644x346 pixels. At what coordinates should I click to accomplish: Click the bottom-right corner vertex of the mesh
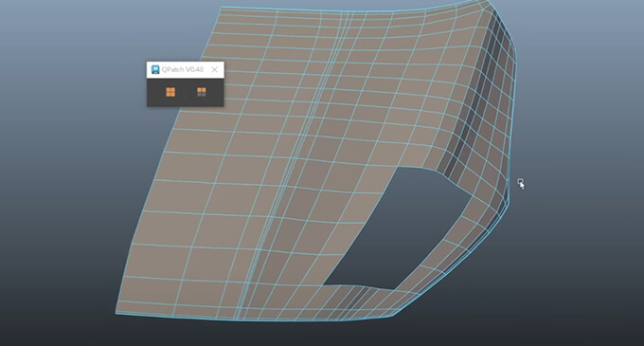coord(393,316)
